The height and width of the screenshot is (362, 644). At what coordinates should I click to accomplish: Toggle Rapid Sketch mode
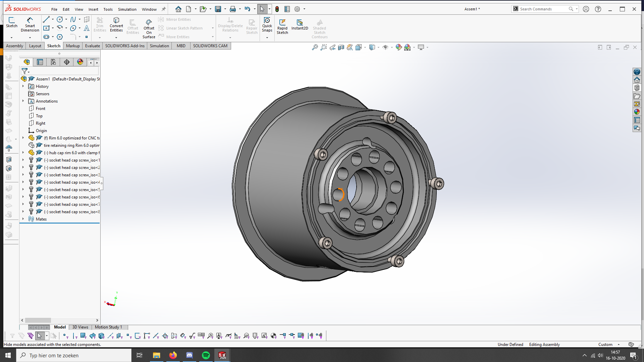click(x=282, y=26)
